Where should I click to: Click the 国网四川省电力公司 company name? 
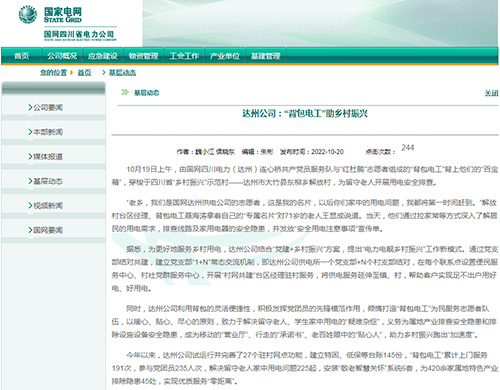79,34
